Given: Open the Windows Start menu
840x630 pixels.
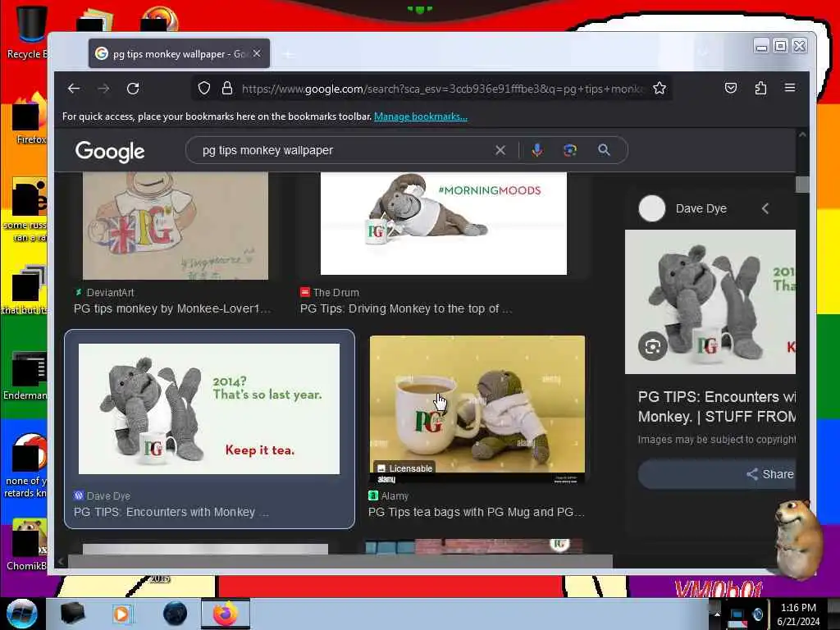Looking at the screenshot, I should pyautogui.click(x=22, y=614).
